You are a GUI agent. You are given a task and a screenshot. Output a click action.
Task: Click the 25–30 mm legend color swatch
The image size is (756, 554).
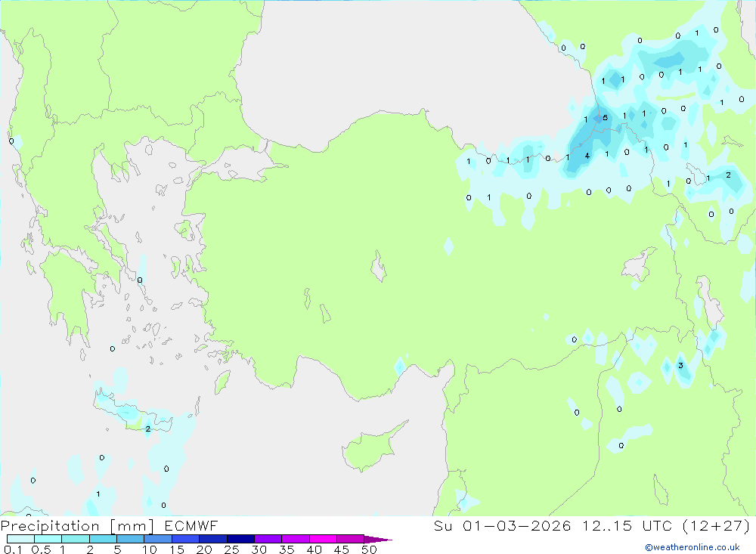pyautogui.click(x=240, y=539)
